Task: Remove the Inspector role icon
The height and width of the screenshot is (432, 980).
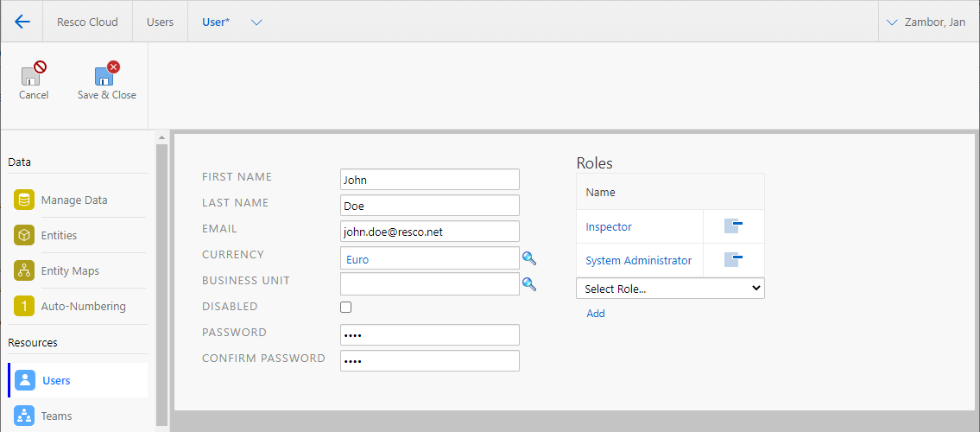Action: (x=733, y=227)
